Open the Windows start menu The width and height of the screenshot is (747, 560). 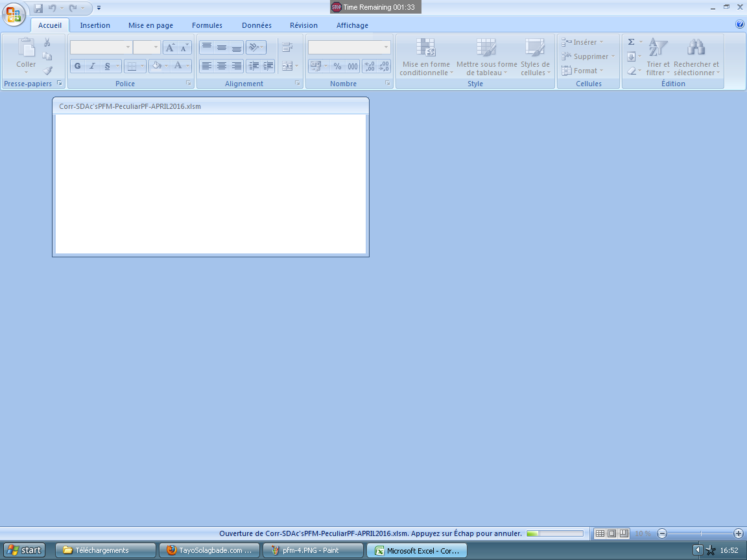tap(24, 550)
